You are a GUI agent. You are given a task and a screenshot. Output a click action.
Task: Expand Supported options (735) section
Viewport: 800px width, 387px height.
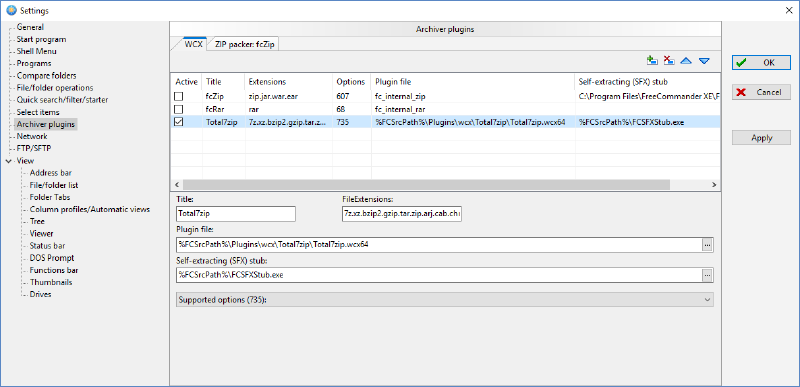[x=444, y=300]
